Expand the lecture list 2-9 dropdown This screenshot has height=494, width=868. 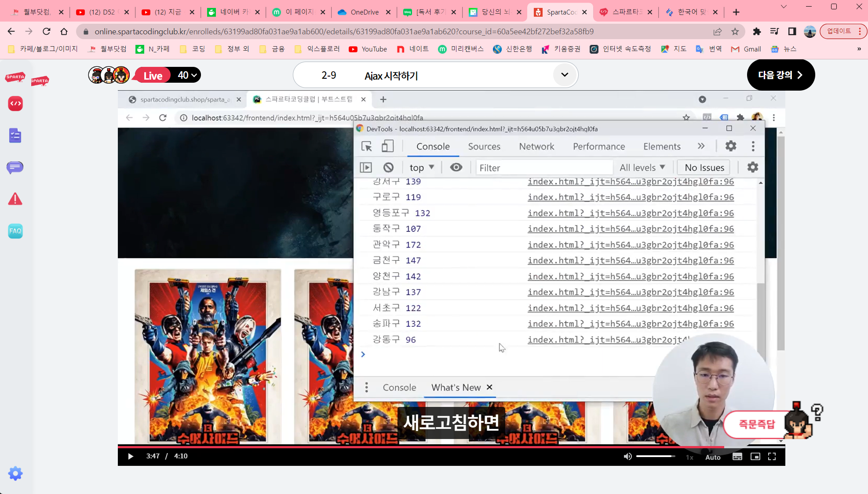pyautogui.click(x=565, y=75)
